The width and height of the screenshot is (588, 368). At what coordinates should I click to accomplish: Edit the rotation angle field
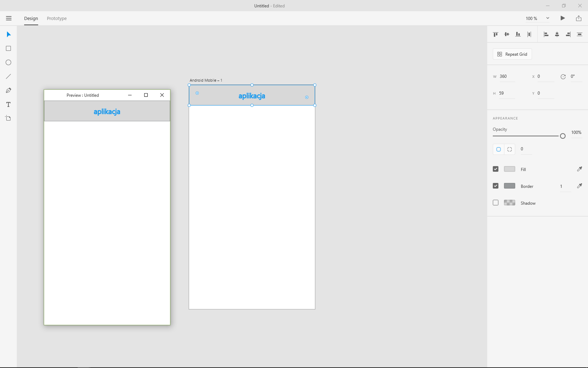(576, 76)
